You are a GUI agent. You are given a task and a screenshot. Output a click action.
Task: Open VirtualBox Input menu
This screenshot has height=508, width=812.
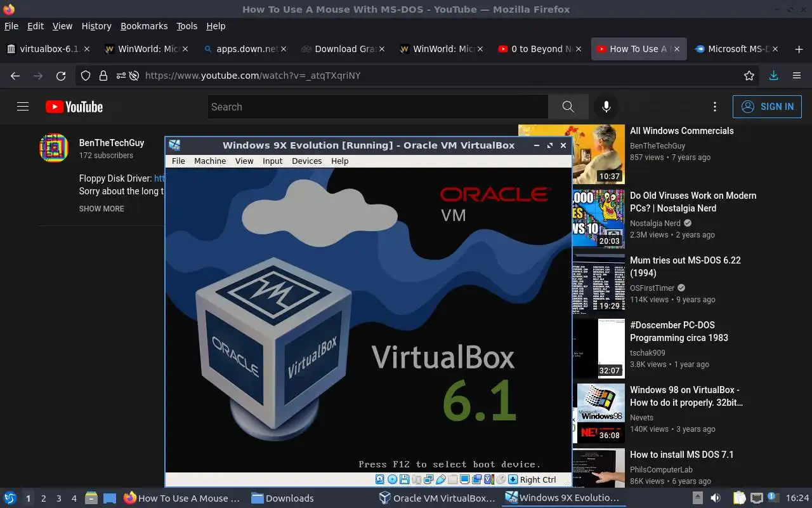coord(272,161)
